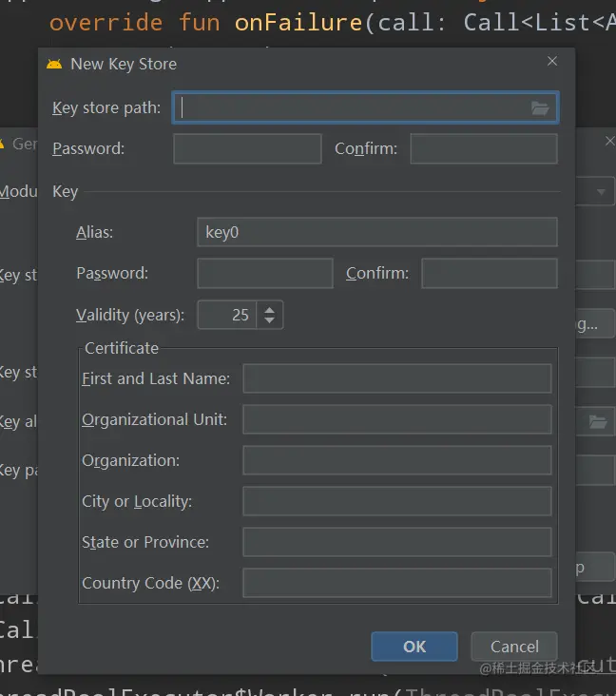Click the Android icon in dialog title
The image size is (616, 696).
[x=54, y=65]
